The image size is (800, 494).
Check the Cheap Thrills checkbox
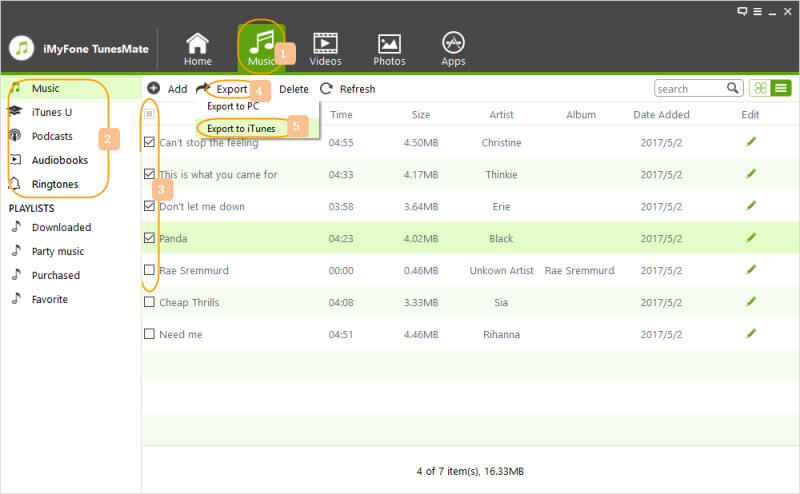[x=149, y=302]
